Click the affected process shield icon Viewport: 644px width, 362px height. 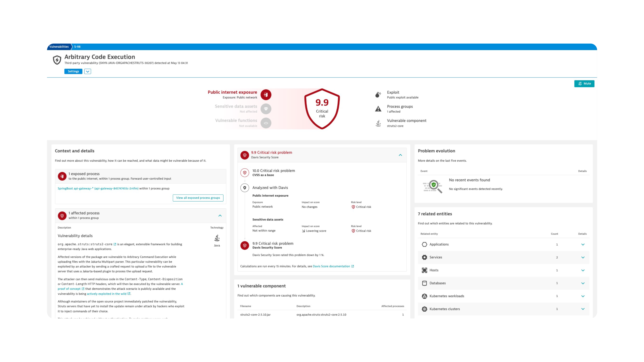click(x=62, y=216)
